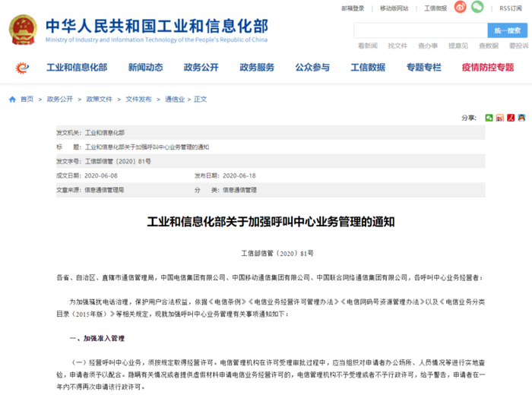The height and width of the screenshot is (395, 532).
Task: Click the national emblem logo
Action: pos(23,30)
